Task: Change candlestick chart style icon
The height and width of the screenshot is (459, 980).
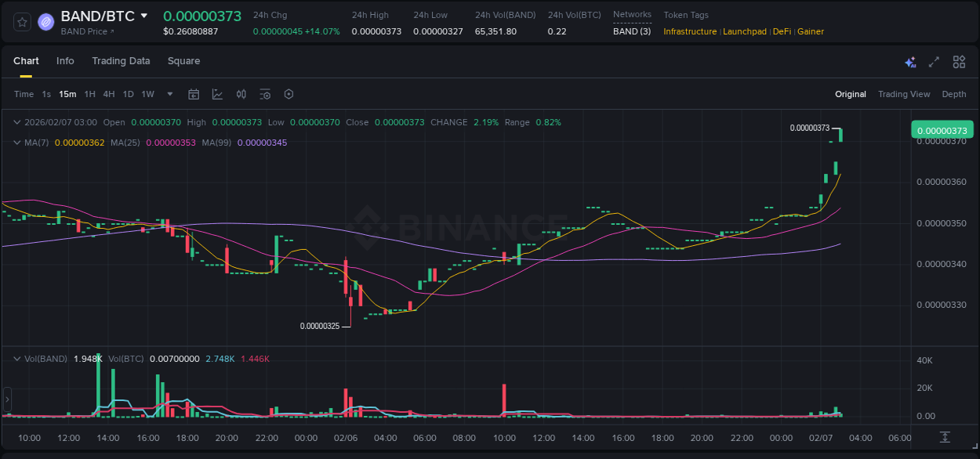Action: point(241,94)
